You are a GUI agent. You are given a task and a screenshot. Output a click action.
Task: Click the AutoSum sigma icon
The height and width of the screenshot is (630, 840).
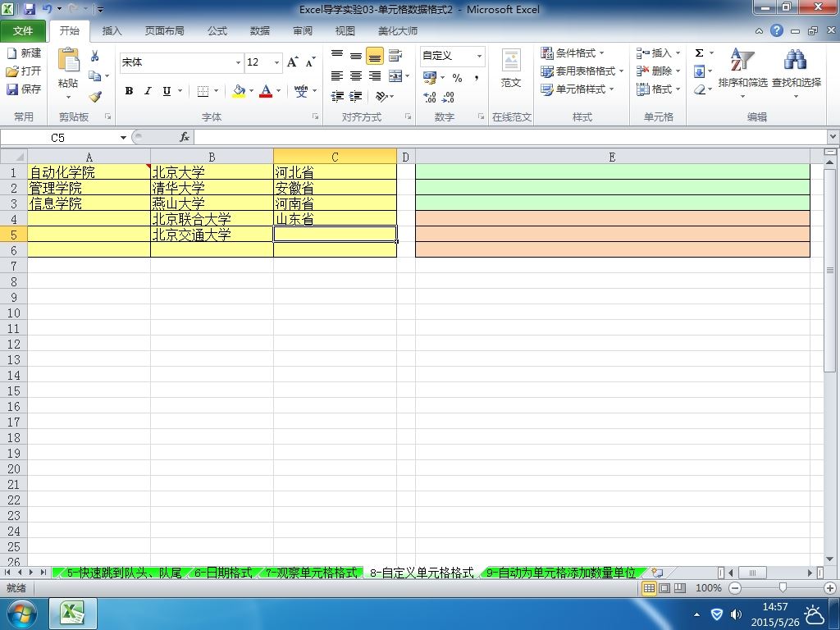tap(699, 53)
